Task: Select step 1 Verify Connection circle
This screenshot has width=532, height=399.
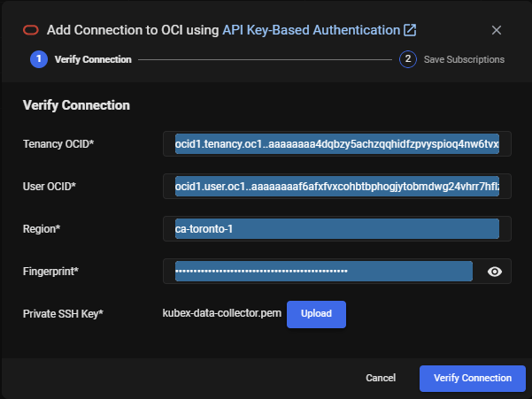Action: click(x=39, y=59)
